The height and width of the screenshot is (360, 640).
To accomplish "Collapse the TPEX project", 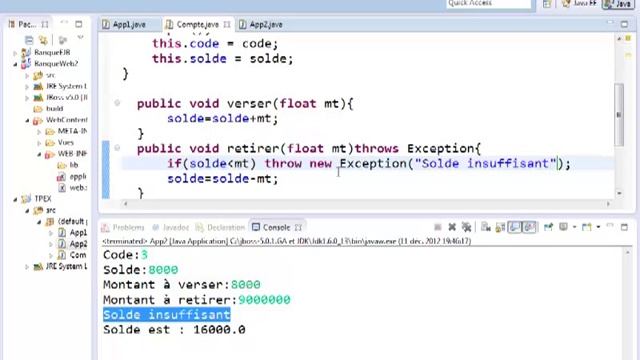I will [16, 199].
